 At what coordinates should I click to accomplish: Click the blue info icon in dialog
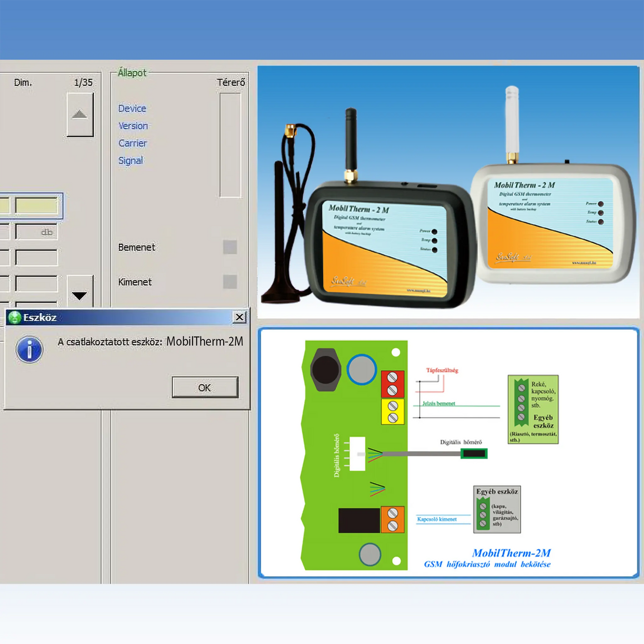tap(29, 349)
